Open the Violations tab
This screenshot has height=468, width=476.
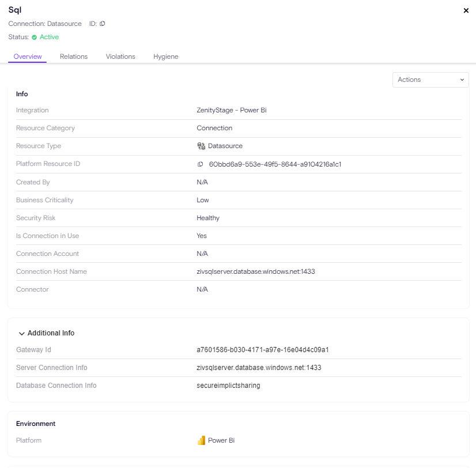click(120, 56)
